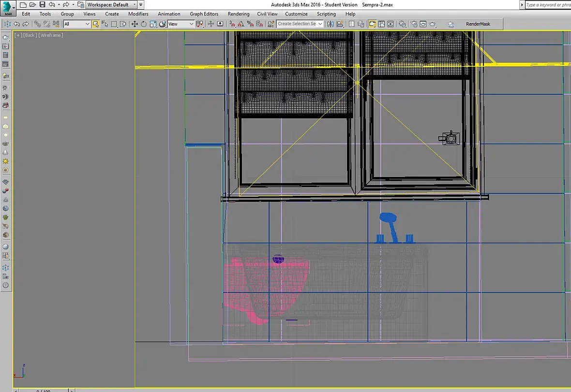Open the Workspace: Default dropdown
Viewport: 571px width, 392px height.
(x=112, y=5)
